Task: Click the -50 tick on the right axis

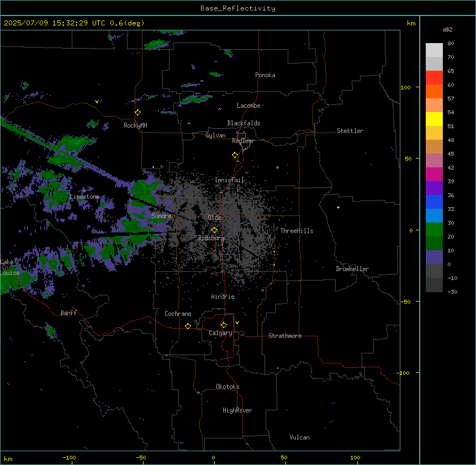Action: (405, 302)
